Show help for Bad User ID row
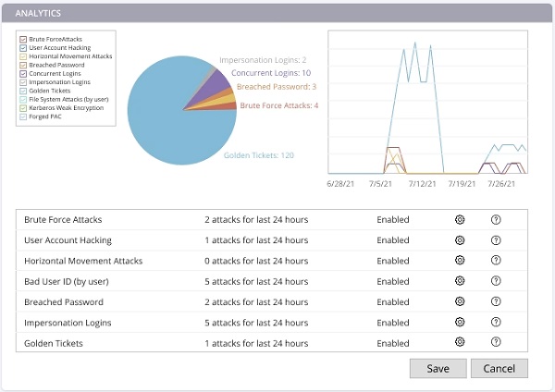The width and height of the screenshot is (555, 392). tap(496, 281)
